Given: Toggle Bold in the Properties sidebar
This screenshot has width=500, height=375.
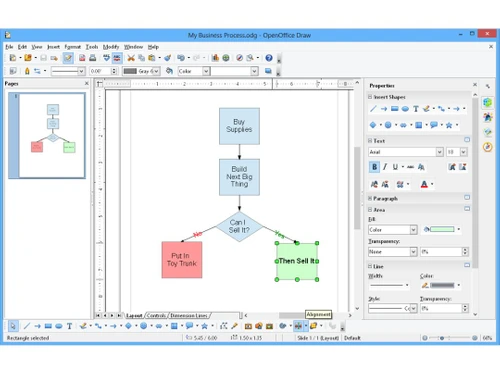Looking at the screenshot, I should pyautogui.click(x=374, y=167).
